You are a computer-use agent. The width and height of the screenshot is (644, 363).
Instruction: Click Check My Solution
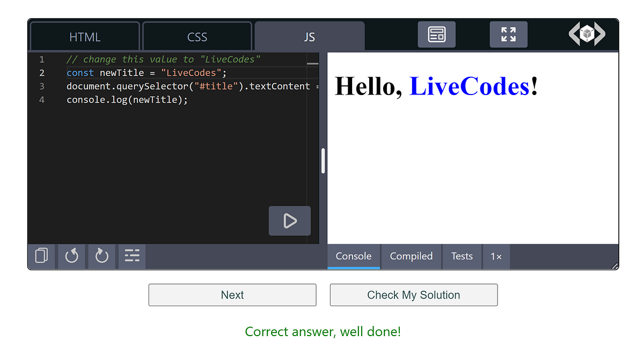pyautogui.click(x=413, y=295)
